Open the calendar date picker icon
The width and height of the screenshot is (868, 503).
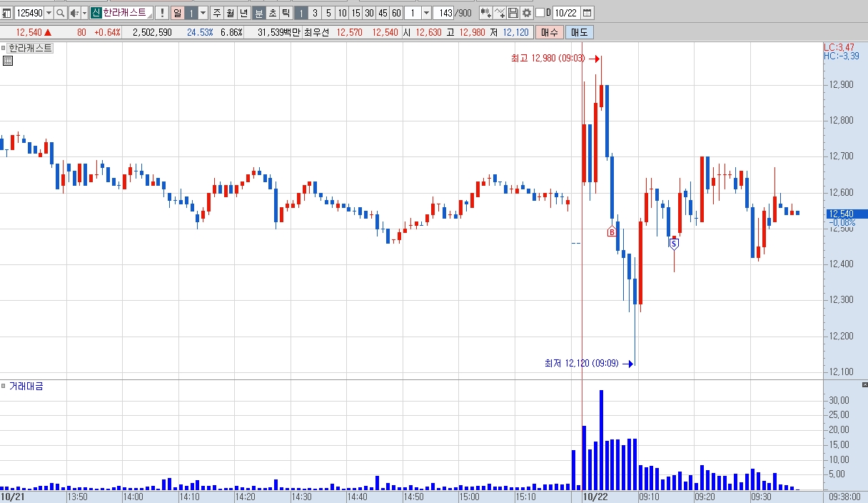pyautogui.click(x=587, y=13)
